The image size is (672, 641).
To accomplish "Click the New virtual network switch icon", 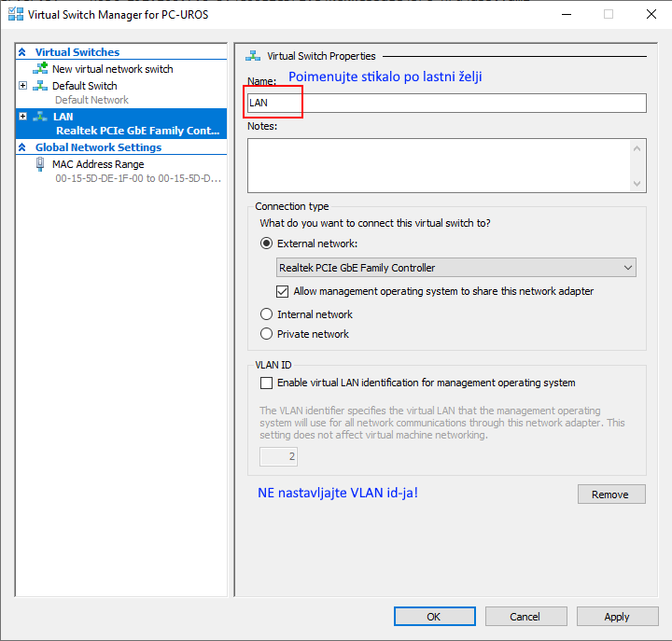I will tap(40, 68).
